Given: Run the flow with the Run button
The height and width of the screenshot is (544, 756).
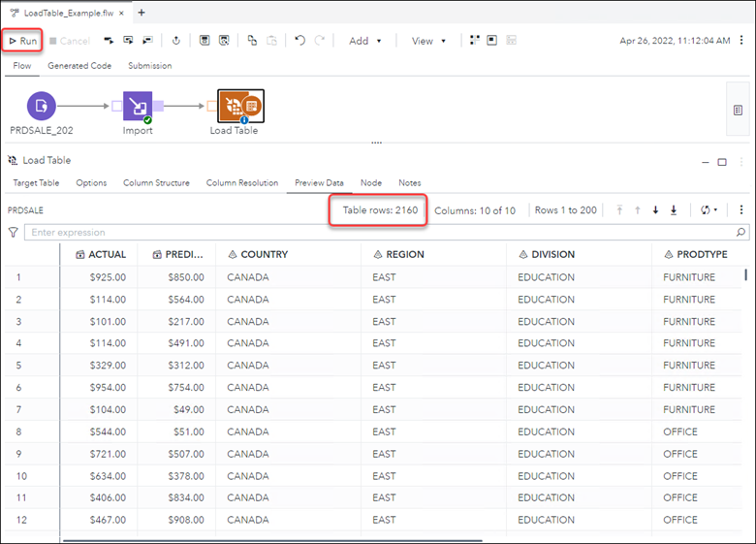Looking at the screenshot, I should point(23,41).
